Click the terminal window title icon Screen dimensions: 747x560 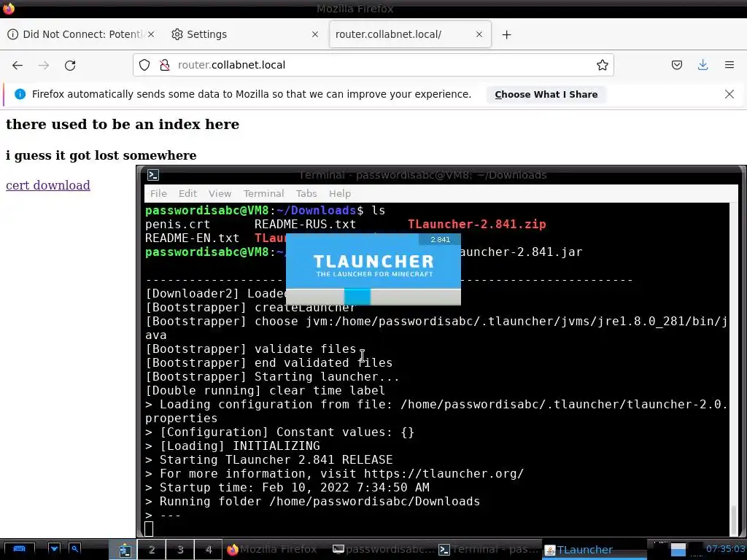tap(153, 175)
